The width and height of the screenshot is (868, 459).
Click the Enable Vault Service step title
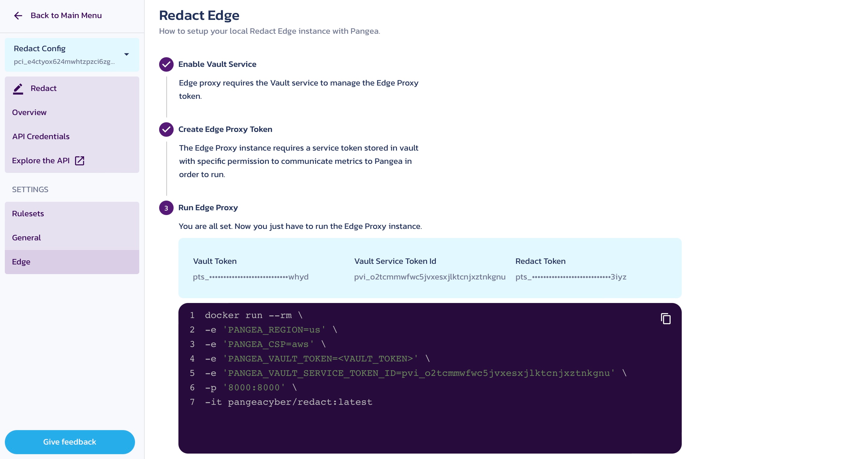coord(217,64)
